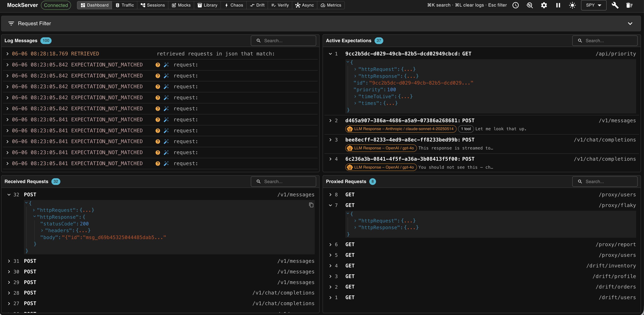Focus the Received Requests search field
Viewport: 644px width, 315px height.
coord(284,182)
